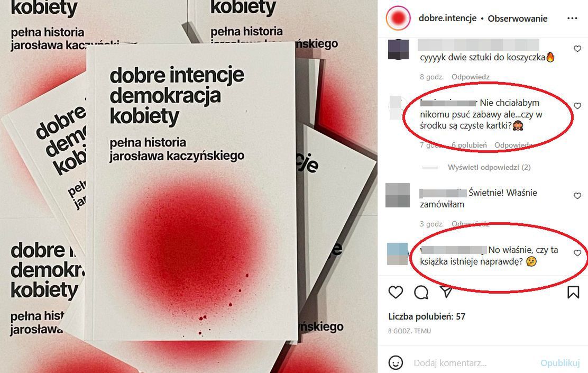Expand 'Wyświetl odpowiedzi (2)' replies
This screenshot has height=373, width=588.
click(x=489, y=167)
